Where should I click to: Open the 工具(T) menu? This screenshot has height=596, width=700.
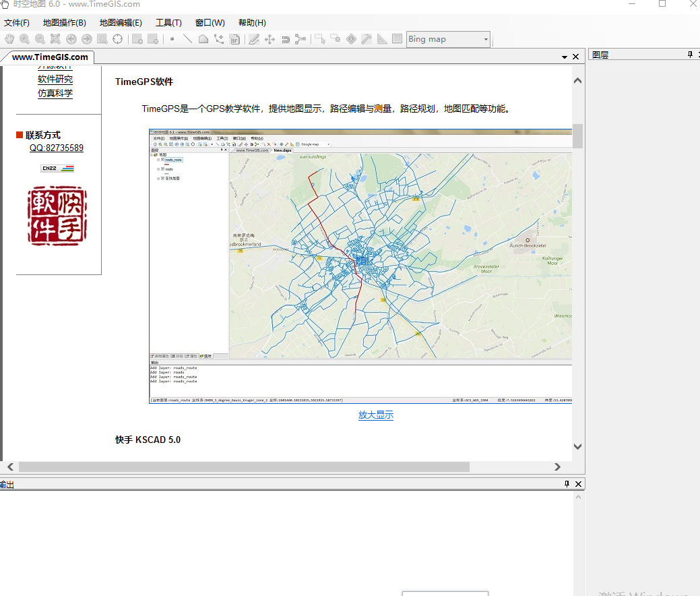click(168, 23)
